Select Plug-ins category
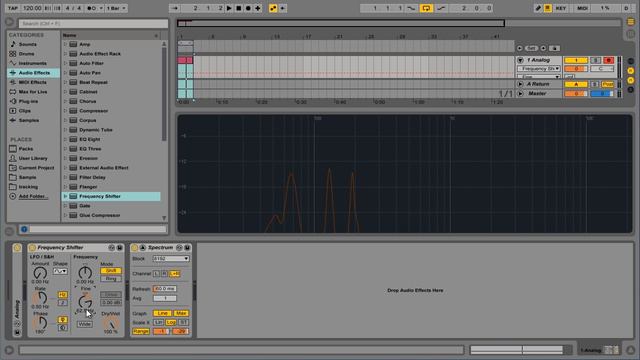640x360 pixels. point(28,101)
